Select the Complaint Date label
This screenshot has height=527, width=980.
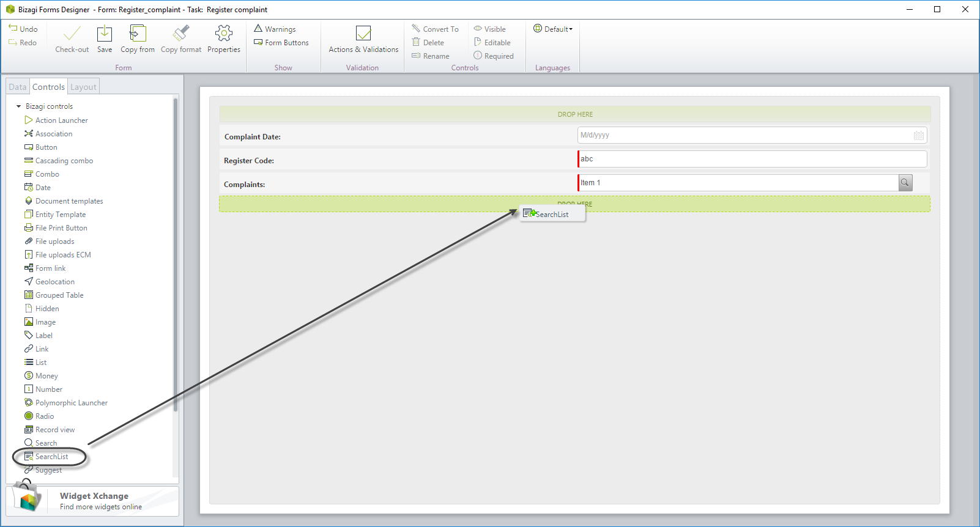(x=253, y=137)
